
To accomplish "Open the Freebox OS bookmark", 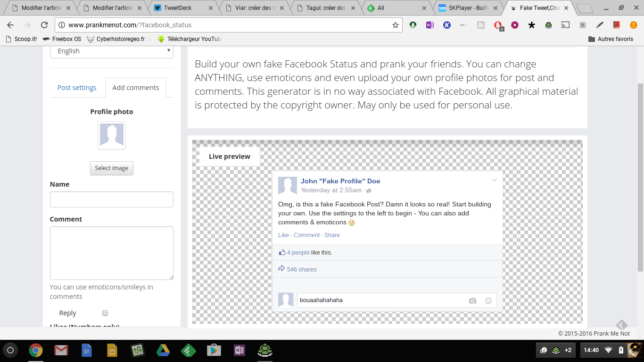I will click(62, 39).
